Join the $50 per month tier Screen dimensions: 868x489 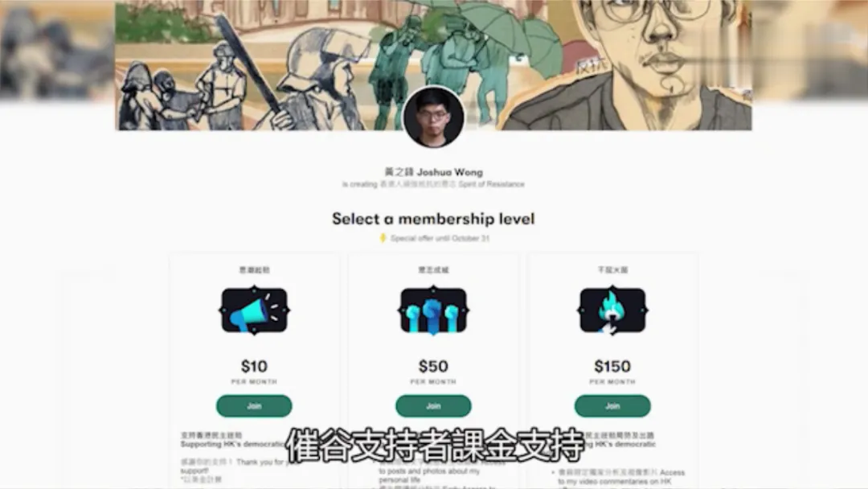433,406
